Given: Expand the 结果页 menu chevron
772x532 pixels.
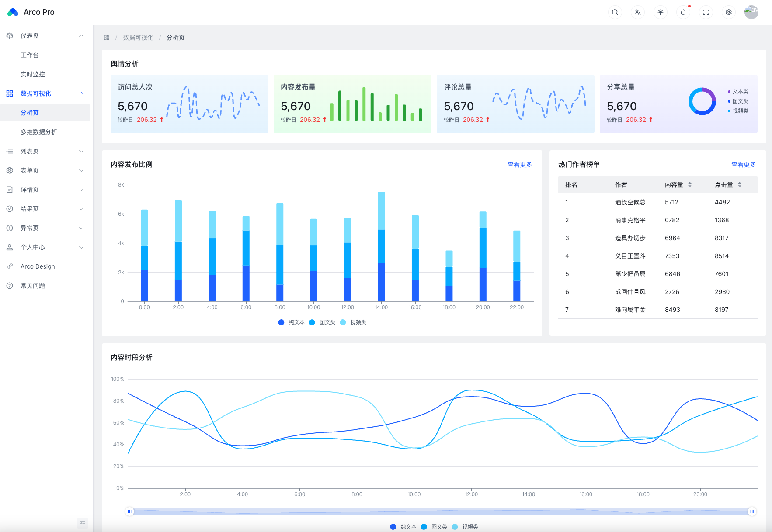Looking at the screenshot, I should click(x=81, y=209).
